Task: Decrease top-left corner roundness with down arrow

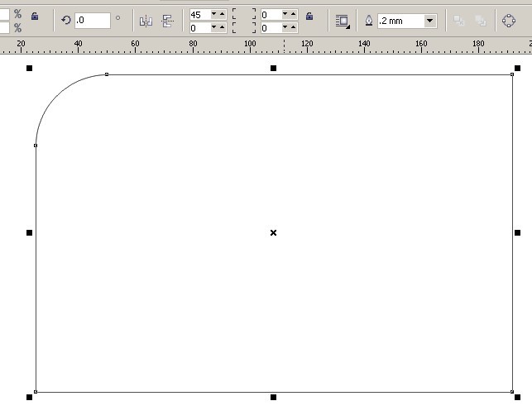Action: pyautogui.click(x=214, y=14)
